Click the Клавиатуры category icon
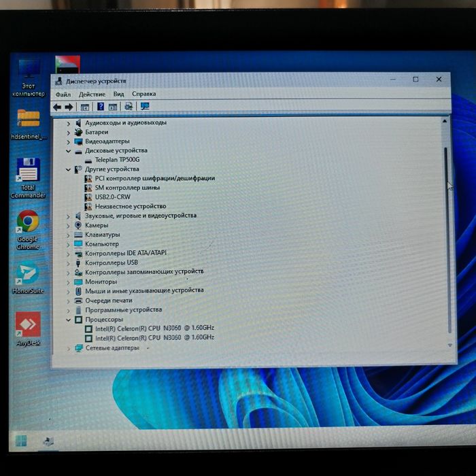The height and width of the screenshot is (476, 476). click(x=78, y=235)
